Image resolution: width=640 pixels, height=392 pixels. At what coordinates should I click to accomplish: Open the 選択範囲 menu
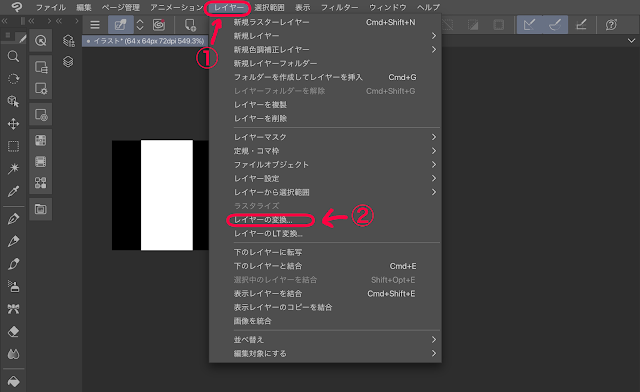269,7
